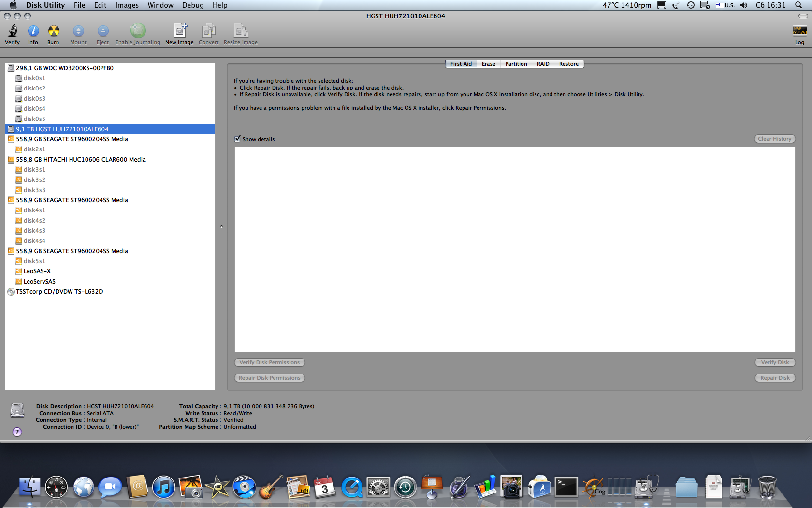Launch Terminal from the Dock
Screen dimensions: 812x508
(x=566, y=487)
